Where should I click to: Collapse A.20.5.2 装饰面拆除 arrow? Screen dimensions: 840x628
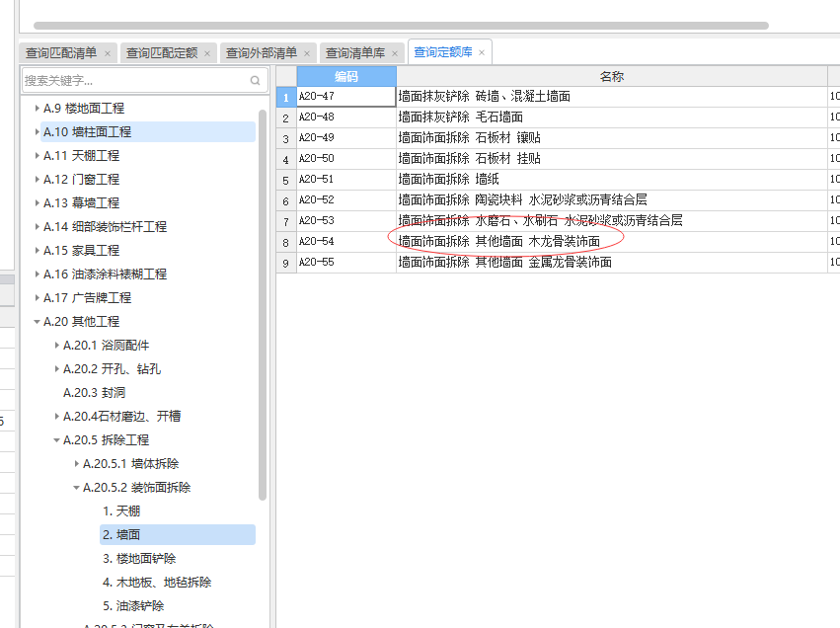[77, 487]
